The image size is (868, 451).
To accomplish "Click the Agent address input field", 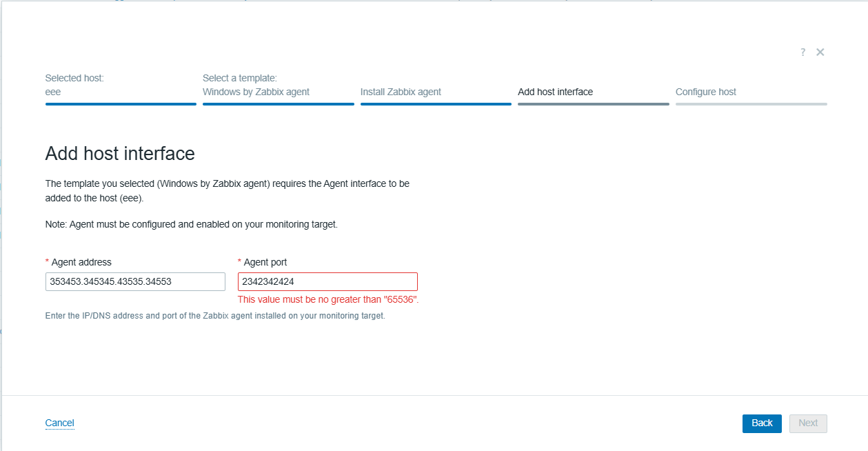I will [135, 281].
